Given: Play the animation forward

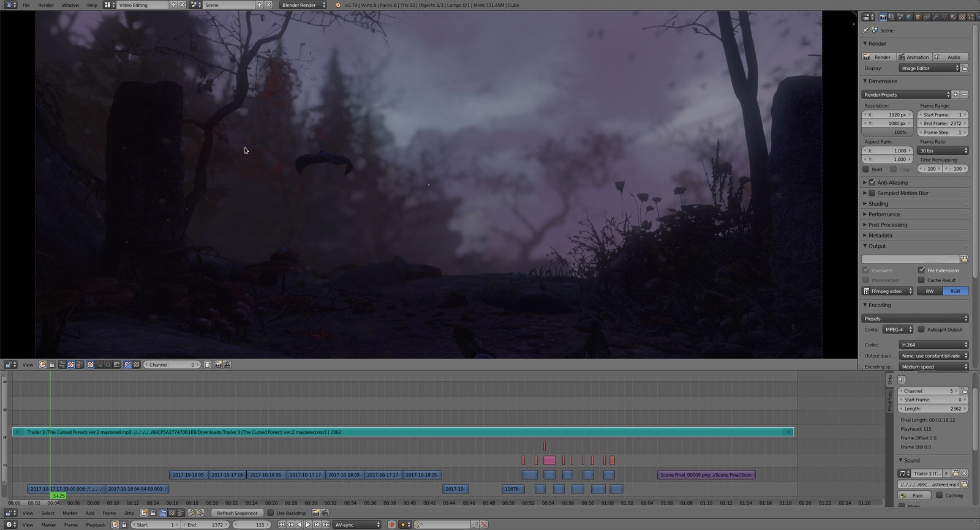Looking at the screenshot, I should click(308, 524).
